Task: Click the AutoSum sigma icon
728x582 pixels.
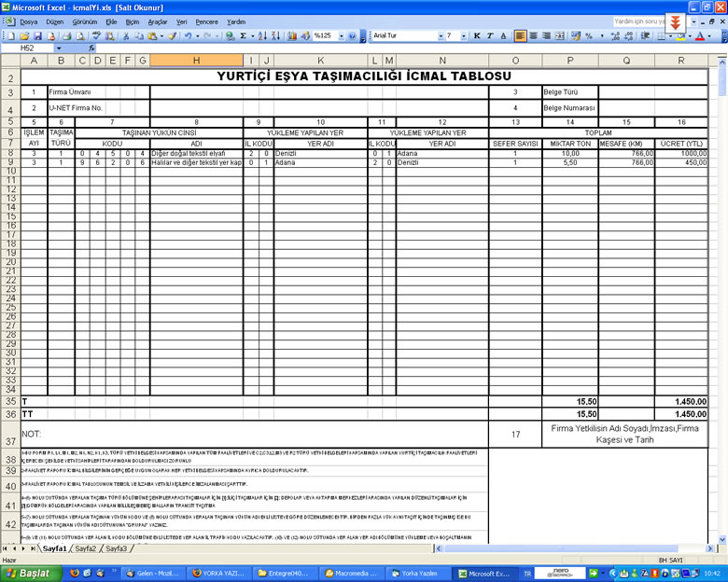Action: pos(243,35)
